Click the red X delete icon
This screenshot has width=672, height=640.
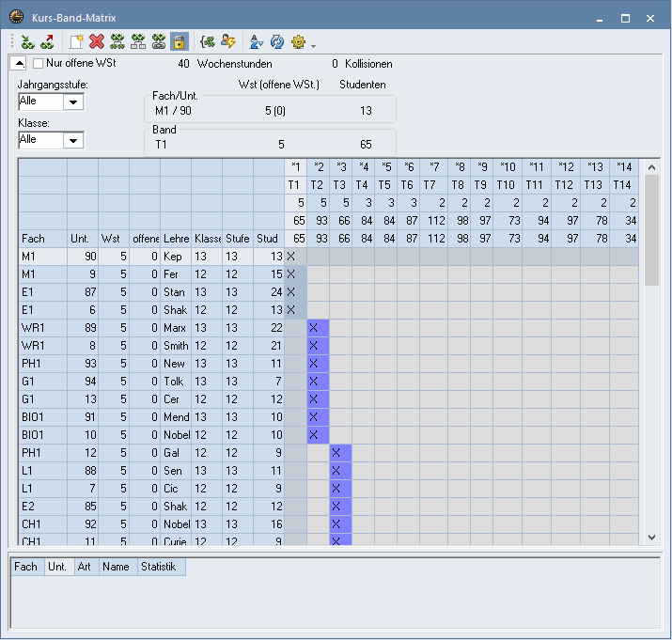coord(97,42)
